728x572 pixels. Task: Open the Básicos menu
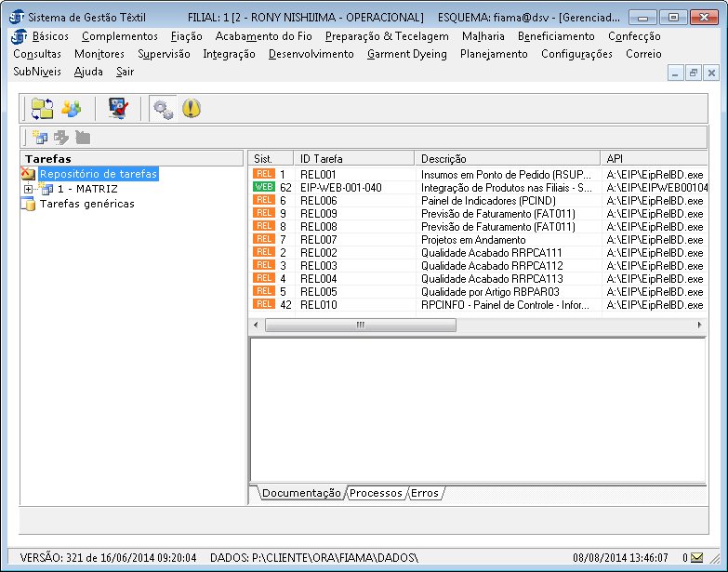click(x=50, y=36)
